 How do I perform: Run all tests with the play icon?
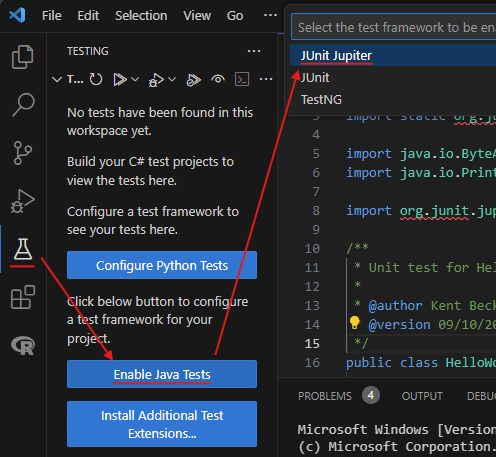pos(120,79)
